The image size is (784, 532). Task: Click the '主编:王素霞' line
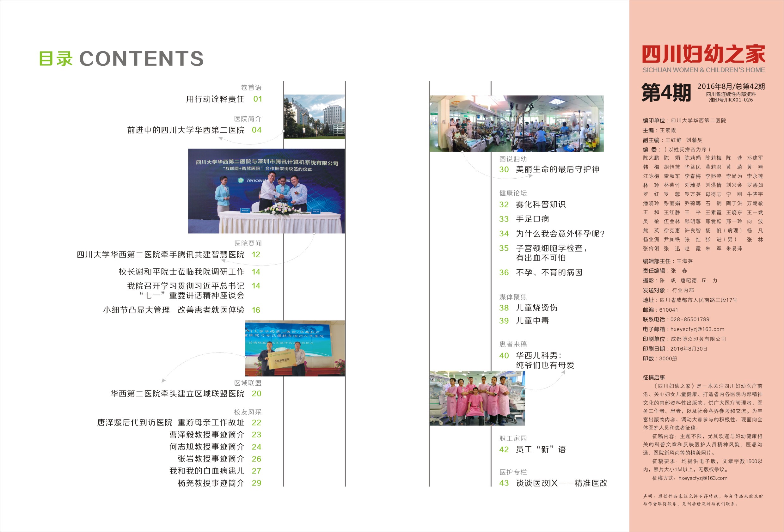(x=659, y=130)
